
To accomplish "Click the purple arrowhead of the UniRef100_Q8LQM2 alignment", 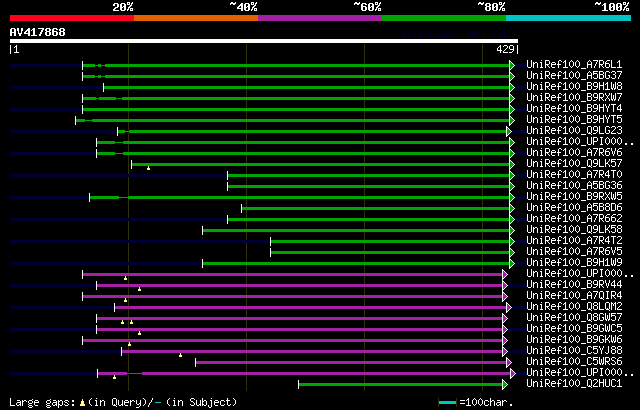I will [x=509, y=307].
